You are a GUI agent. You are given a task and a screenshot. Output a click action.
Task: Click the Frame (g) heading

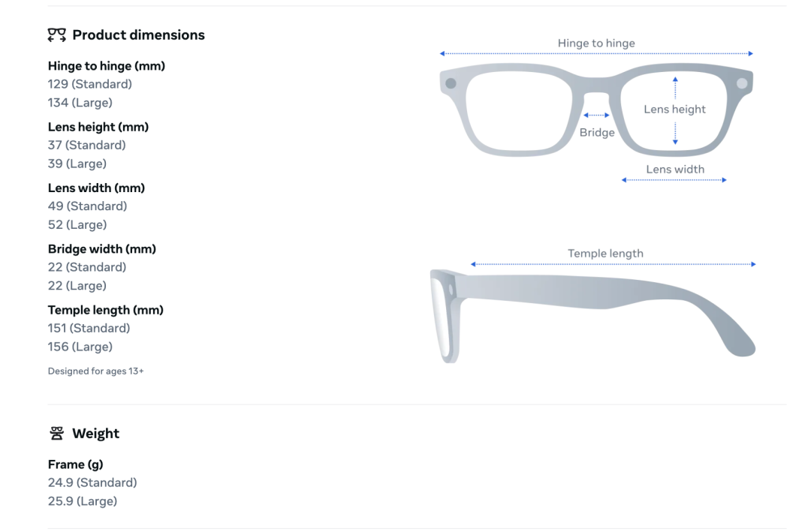(76, 464)
